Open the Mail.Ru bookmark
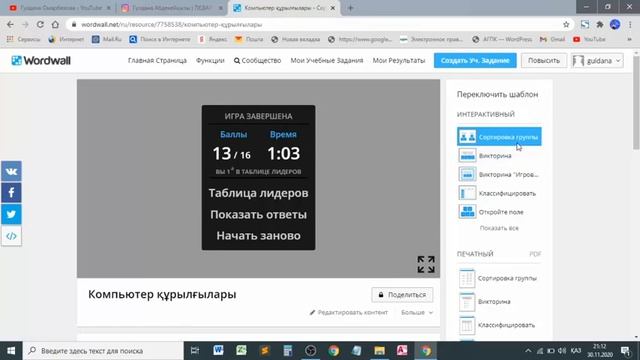The height and width of the screenshot is (360, 640). 107,39
